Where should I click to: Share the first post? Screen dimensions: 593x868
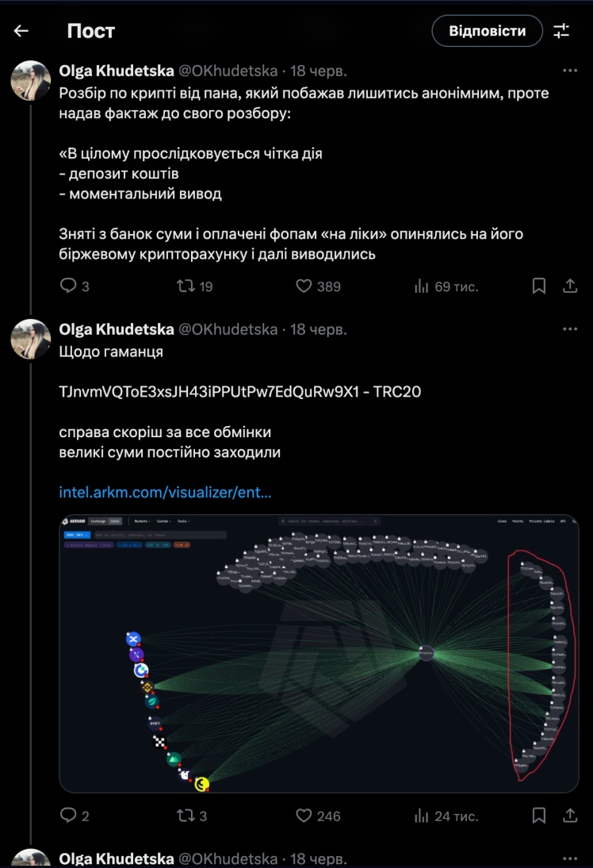(x=569, y=286)
